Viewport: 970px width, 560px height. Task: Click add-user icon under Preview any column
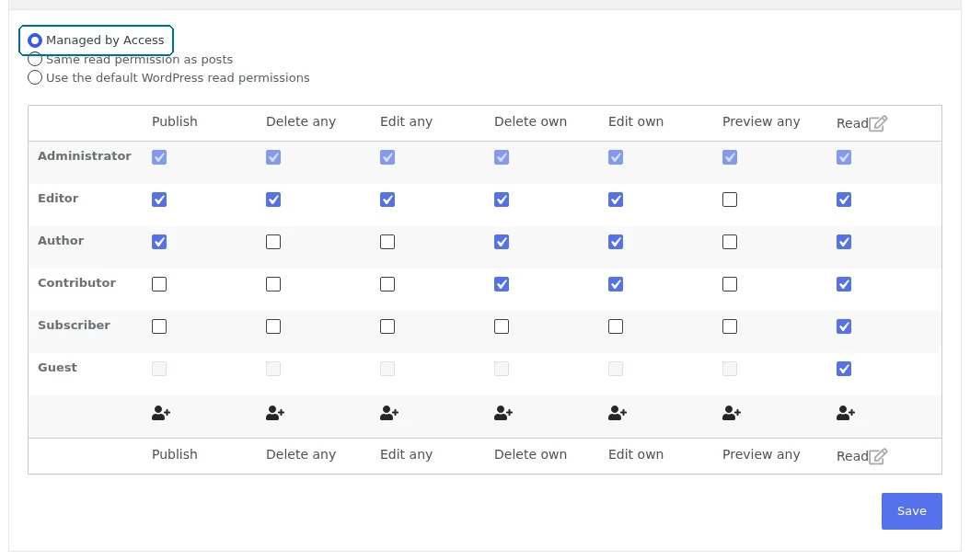coord(732,413)
